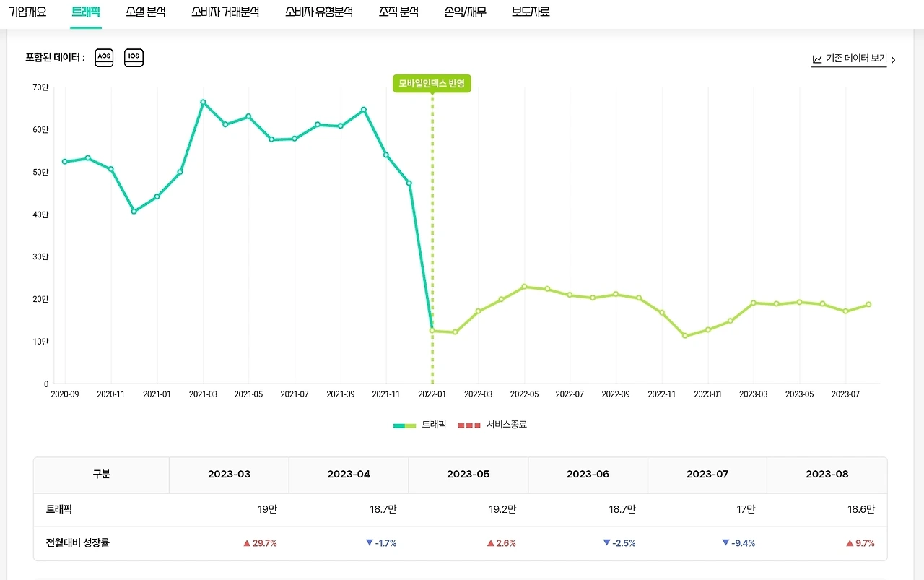Click the 전월대비 성장률 row label

pos(78,543)
